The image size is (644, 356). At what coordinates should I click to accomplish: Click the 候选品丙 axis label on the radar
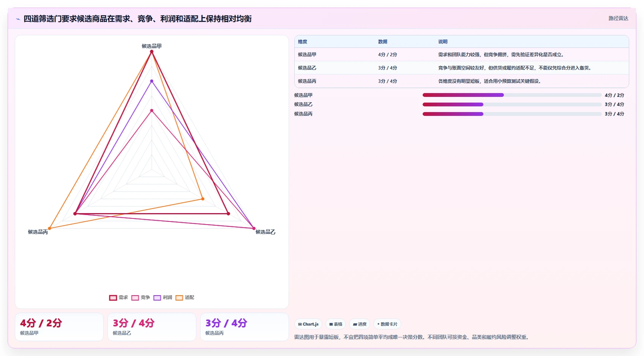(x=38, y=232)
